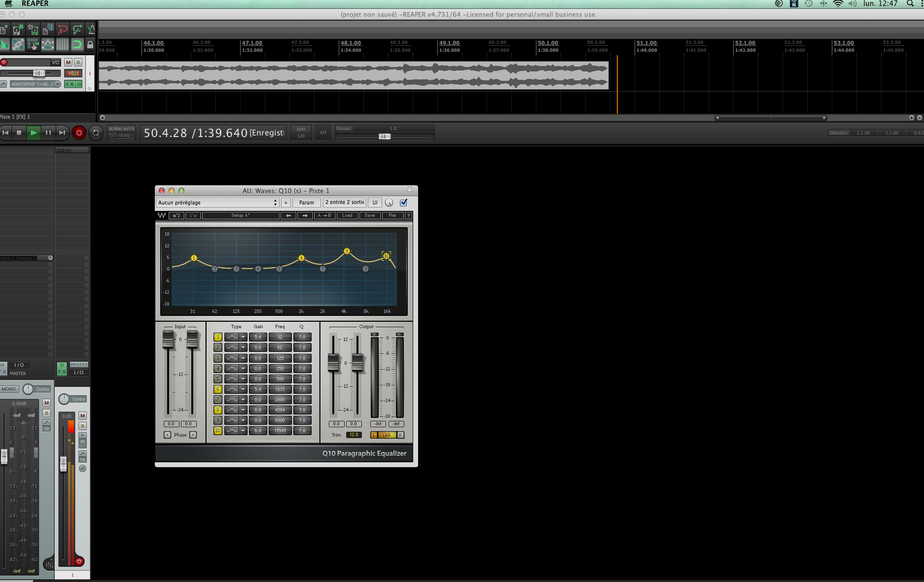Solo track Piste 1 with S button
Image resolution: width=924 pixels, height=582 pixels.
pos(78,63)
